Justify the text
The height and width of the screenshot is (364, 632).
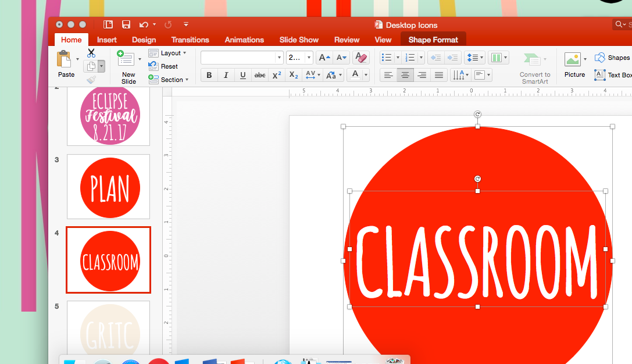point(439,75)
